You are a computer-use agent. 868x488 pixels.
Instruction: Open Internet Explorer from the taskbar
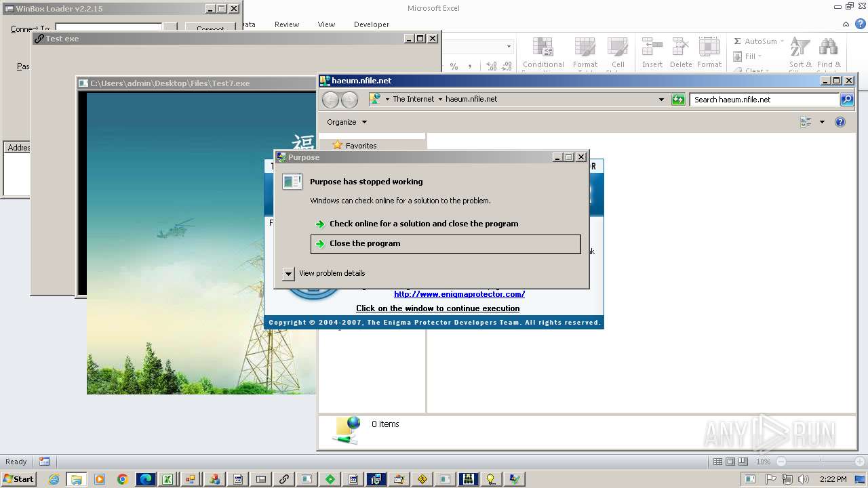pos(54,479)
